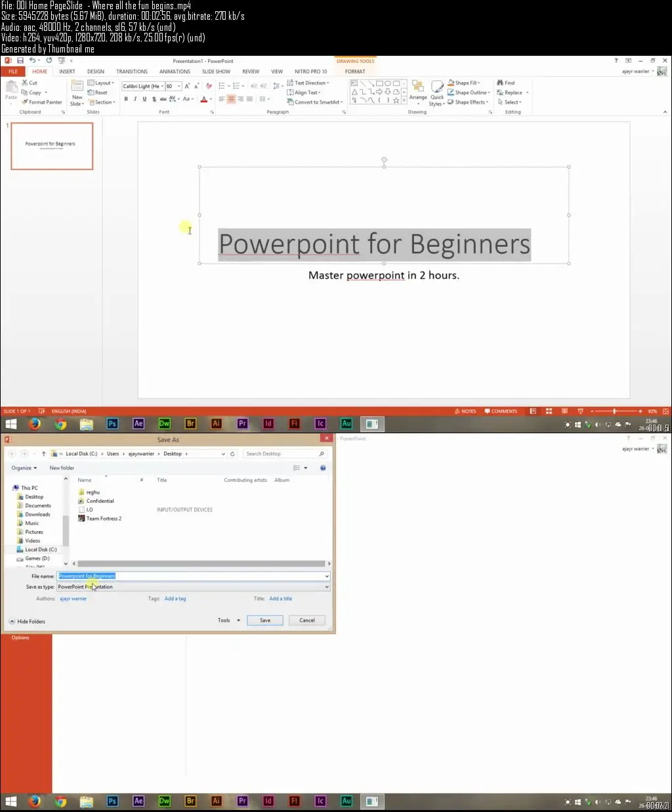Click the zoom slider in PowerPoint status bar
This screenshot has width=672, height=812.
point(615,411)
